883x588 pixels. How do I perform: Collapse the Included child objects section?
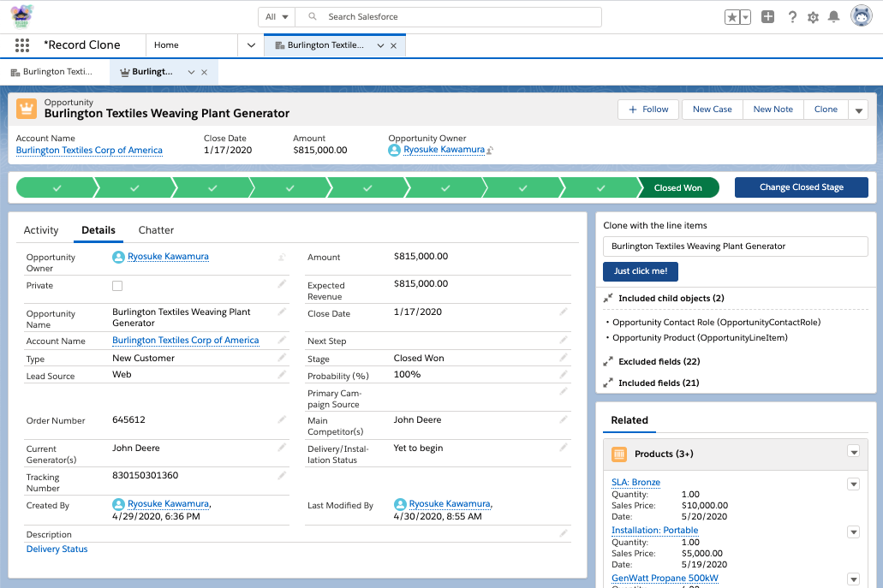(607, 298)
